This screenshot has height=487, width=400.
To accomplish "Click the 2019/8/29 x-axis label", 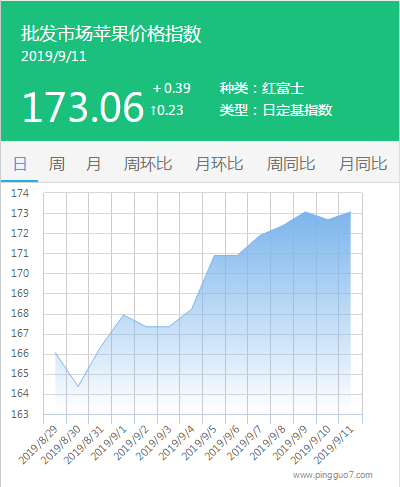I will pos(38,445).
